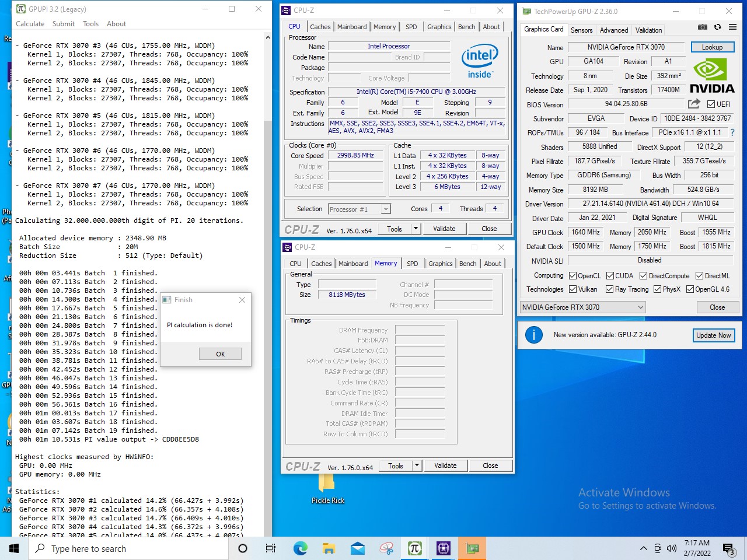Screen dimensions: 747x560
Task: Switch to GPU-Z taskbar icon
Action: (472, 548)
